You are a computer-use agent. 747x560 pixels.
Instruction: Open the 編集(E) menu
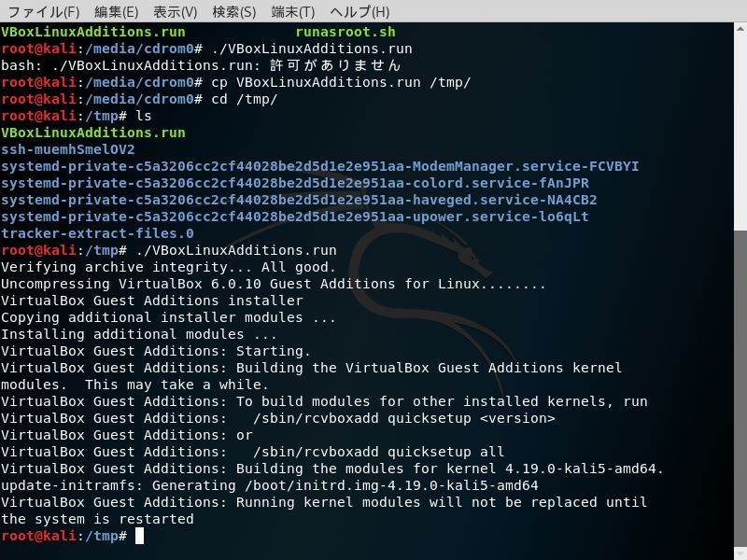[116, 11]
